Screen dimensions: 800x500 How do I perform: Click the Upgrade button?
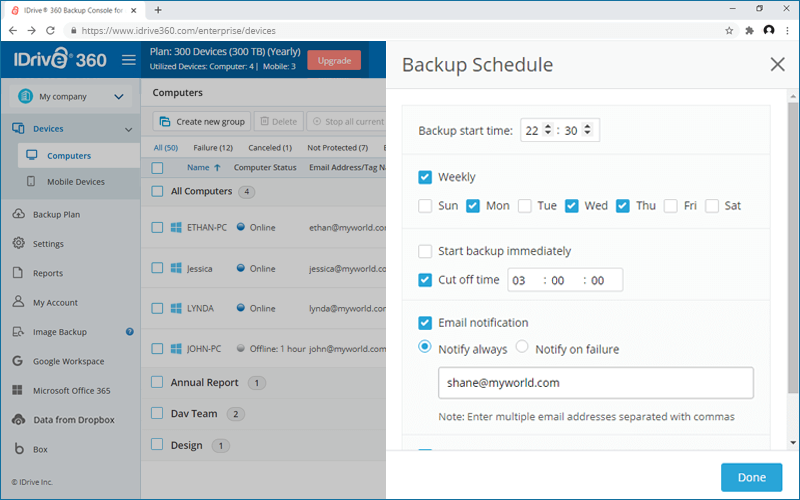pos(334,60)
